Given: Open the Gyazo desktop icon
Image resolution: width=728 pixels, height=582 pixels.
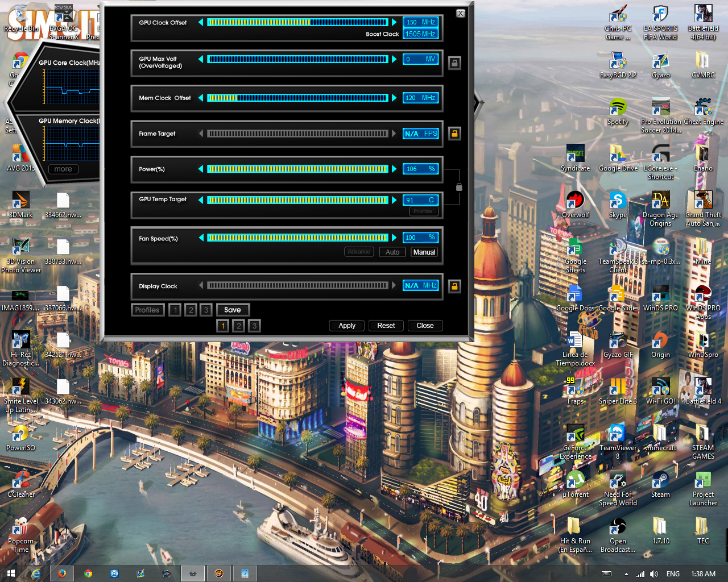Looking at the screenshot, I should point(660,64).
